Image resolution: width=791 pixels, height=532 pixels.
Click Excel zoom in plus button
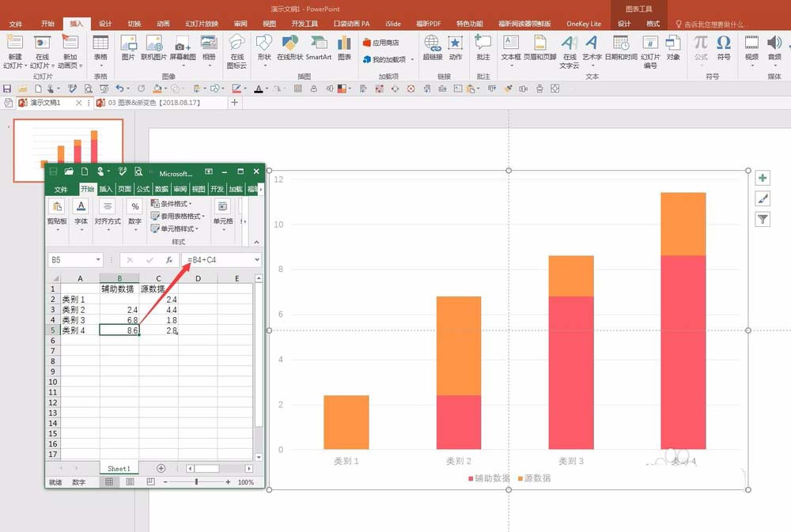228,482
